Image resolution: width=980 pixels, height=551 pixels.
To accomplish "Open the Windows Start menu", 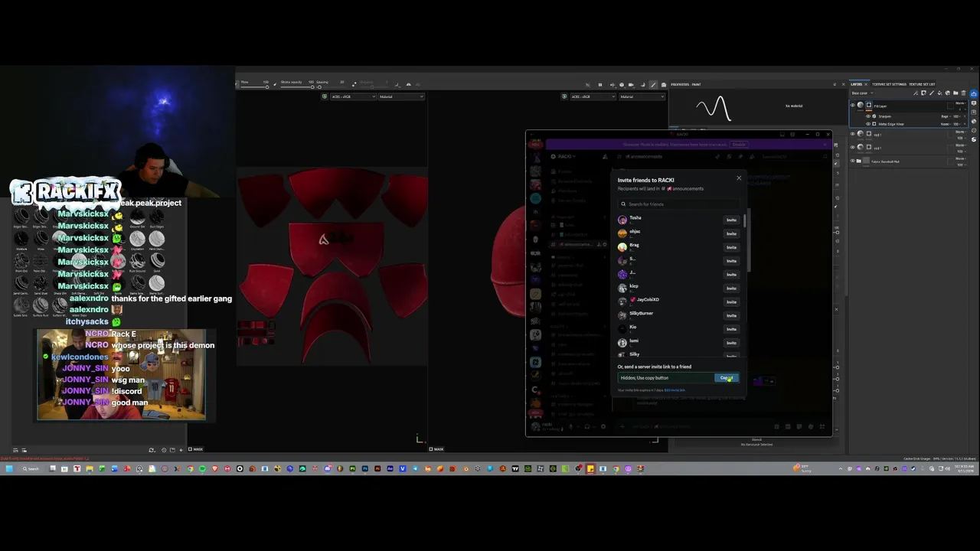I will tap(9, 468).
